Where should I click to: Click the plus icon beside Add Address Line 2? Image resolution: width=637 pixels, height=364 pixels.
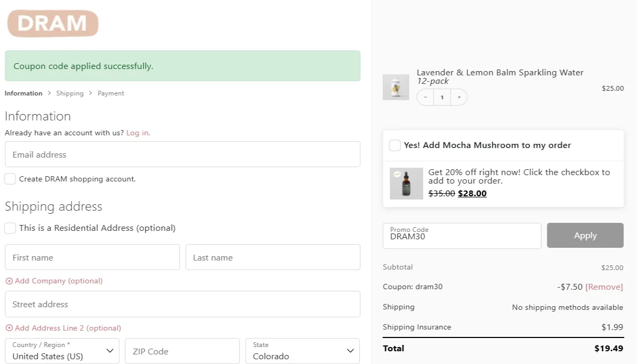pos(9,328)
